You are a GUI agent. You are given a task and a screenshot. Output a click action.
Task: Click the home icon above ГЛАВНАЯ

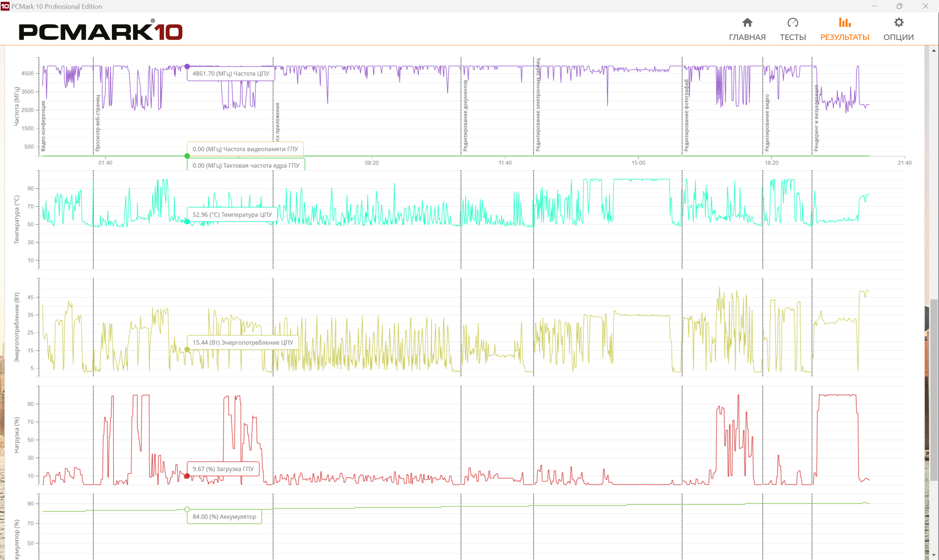[747, 23]
